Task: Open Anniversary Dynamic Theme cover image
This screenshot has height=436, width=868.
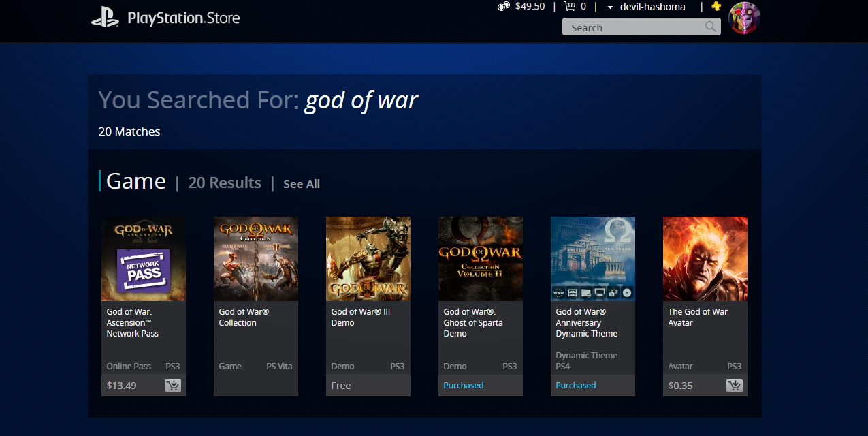Action: (x=593, y=259)
